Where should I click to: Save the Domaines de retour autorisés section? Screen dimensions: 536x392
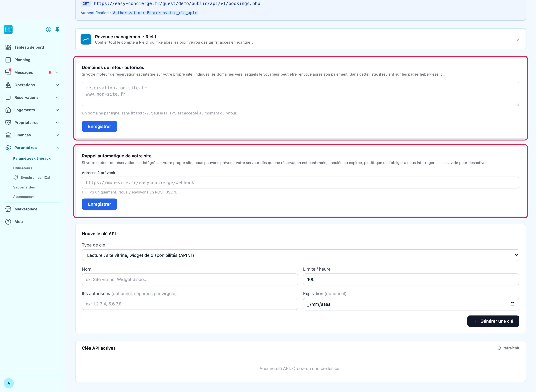99,127
